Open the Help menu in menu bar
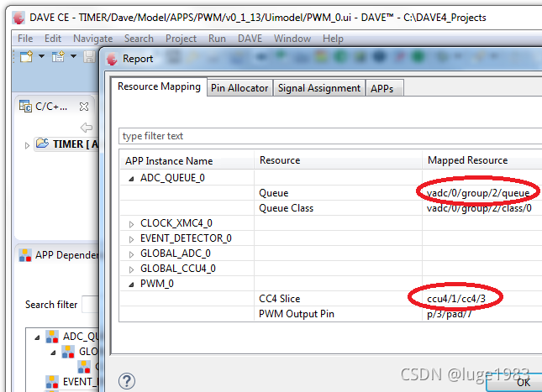The image size is (542, 392). 333,39
